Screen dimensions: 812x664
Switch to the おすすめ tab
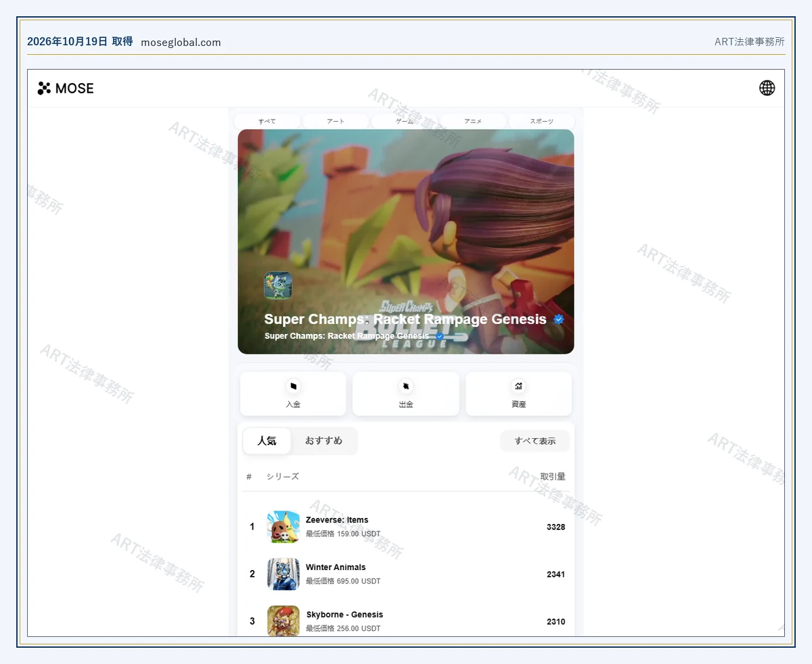[x=323, y=441]
